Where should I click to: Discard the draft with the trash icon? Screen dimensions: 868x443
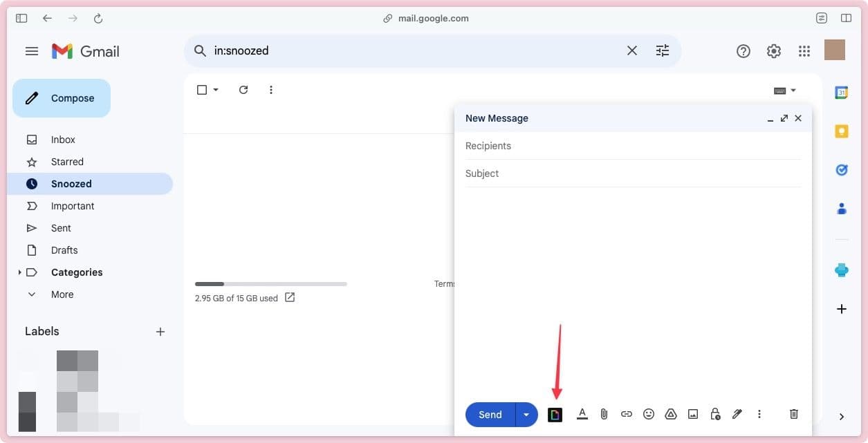coord(793,413)
